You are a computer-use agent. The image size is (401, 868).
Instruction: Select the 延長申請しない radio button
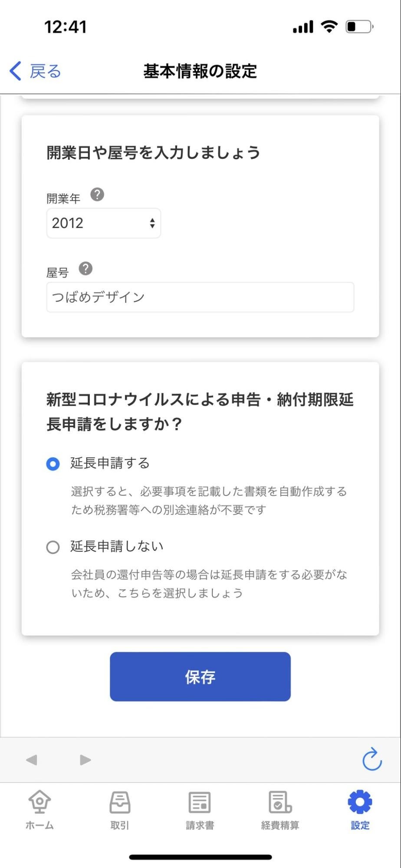(53, 547)
